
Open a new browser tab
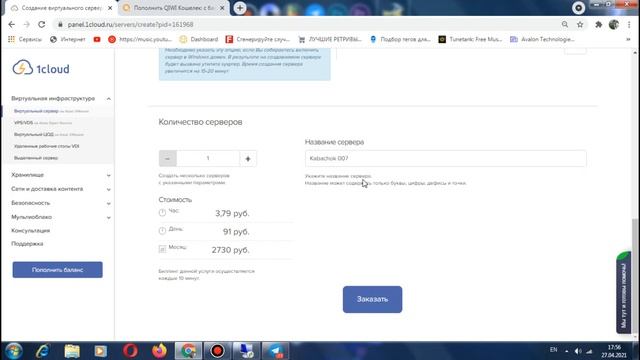[x=240, y=8]
